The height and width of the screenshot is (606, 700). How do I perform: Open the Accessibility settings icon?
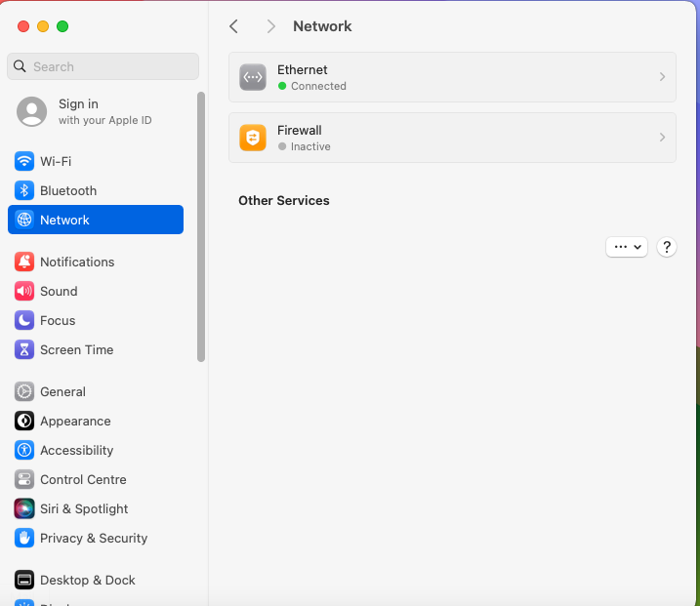click(x=24, y=450)
